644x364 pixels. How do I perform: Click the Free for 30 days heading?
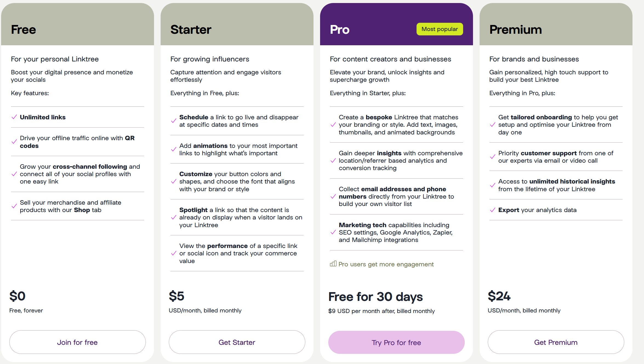point(375,297)
